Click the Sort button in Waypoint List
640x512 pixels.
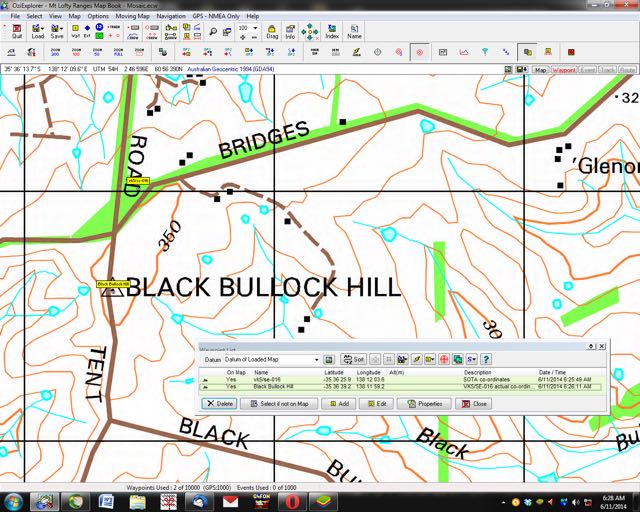pos(353,359)
